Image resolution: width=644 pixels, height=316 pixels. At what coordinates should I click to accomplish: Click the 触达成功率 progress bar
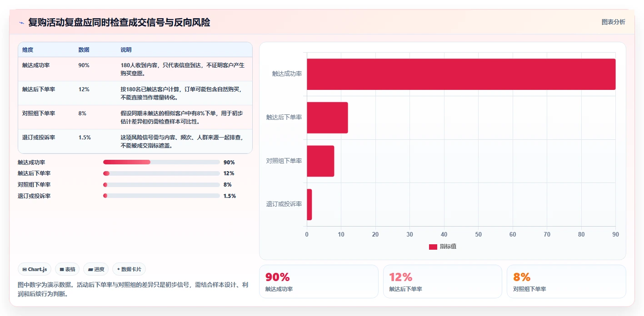[161, 162]
